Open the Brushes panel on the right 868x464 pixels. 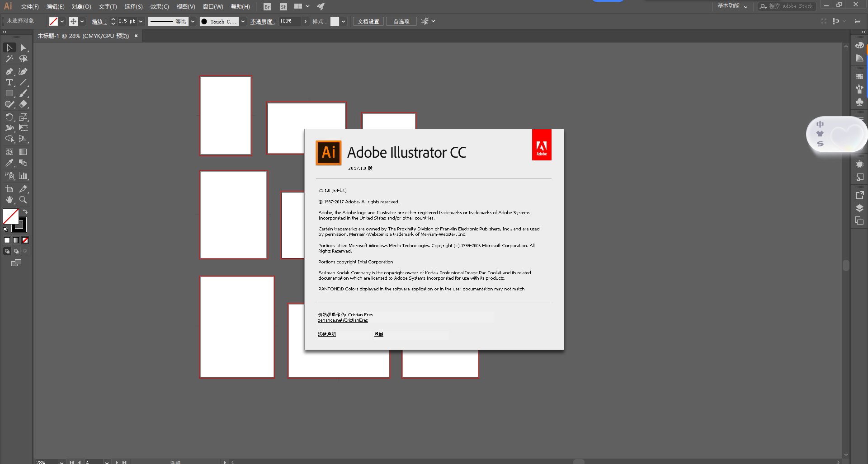pos(859,89)
